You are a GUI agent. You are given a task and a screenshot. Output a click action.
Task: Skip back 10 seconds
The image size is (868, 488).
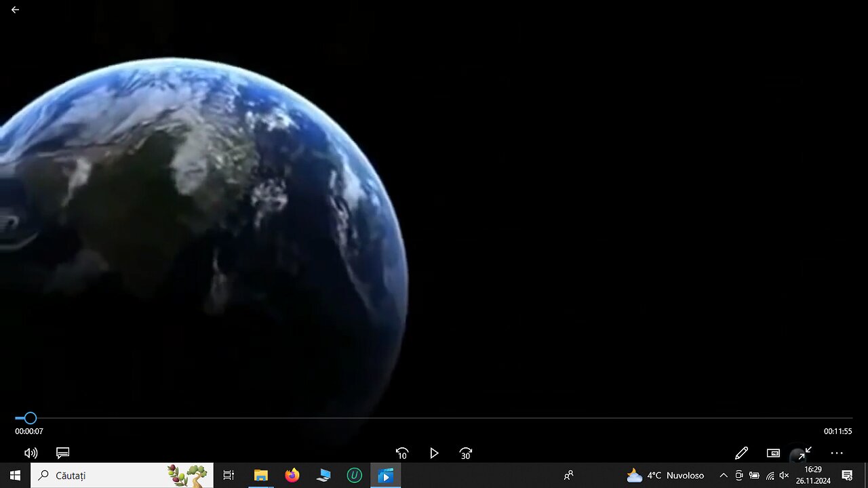coord(402,453)
